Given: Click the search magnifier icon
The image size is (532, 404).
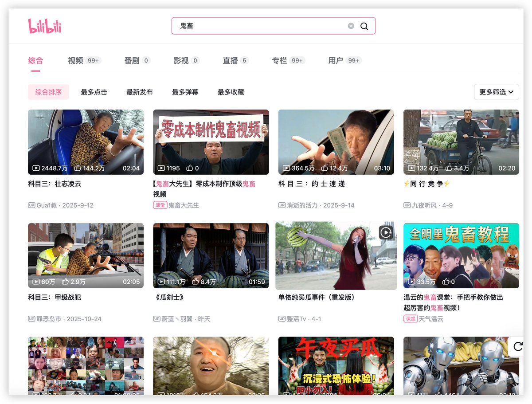Looking at the screenshot, I should 364,26.
